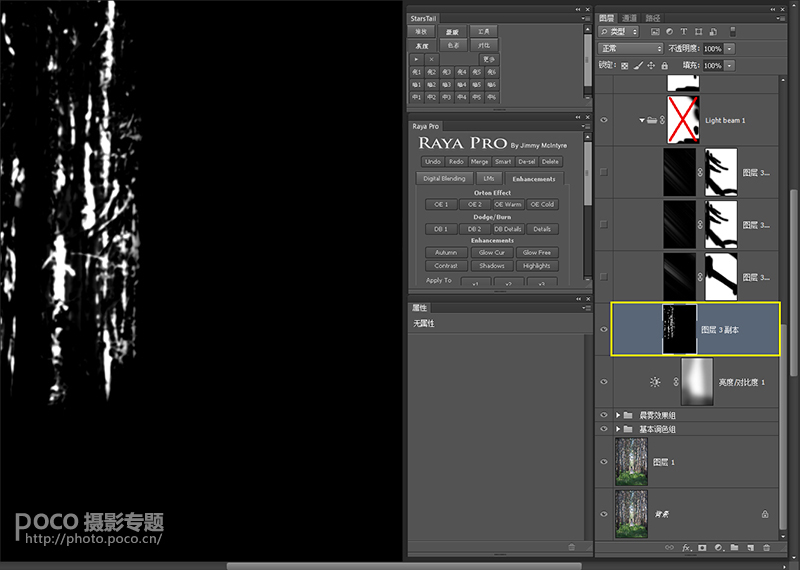Image resolution: width=800 pixels, height=570 pixels.
Task: Create a new group folder icon
Action: 734,548
